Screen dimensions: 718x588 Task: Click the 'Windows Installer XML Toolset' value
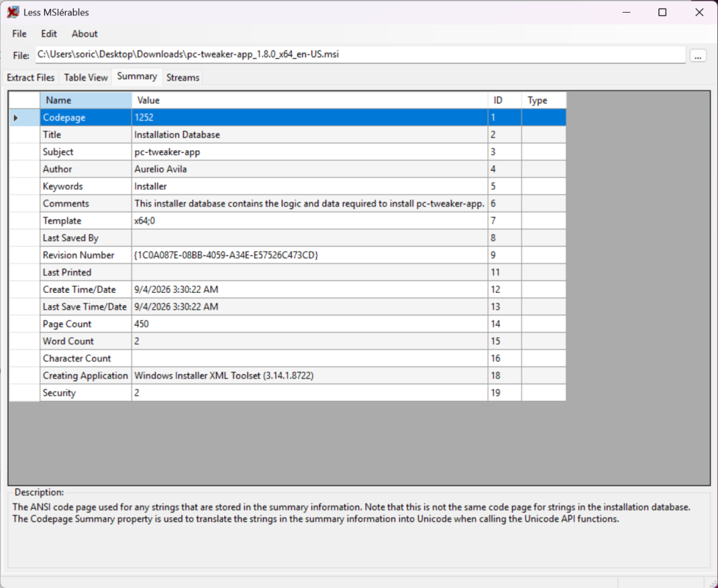click(310, 376)
